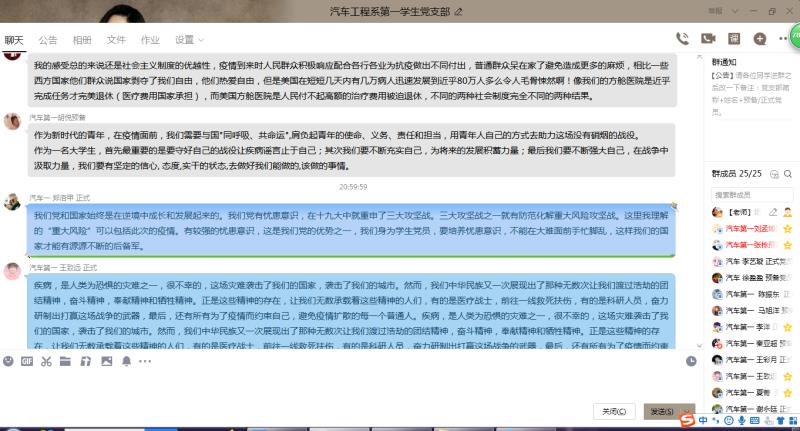Viewport: 800px width, 431px height.
Task: Click the invite members plus icon
Action: pyautogui.click(x=760, y=39)
